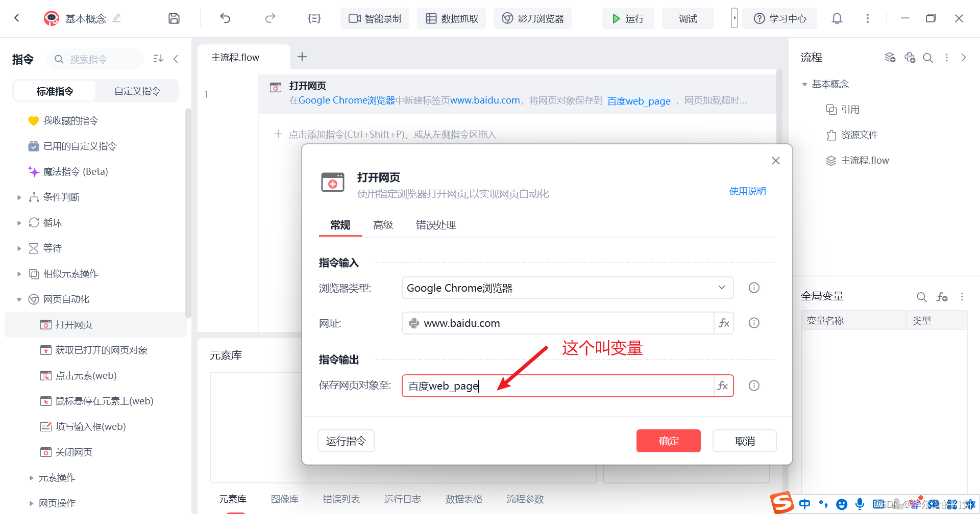Edit the project name pencil icon
The width and height of the screenshot is (980, 514).
click(116, 18)
